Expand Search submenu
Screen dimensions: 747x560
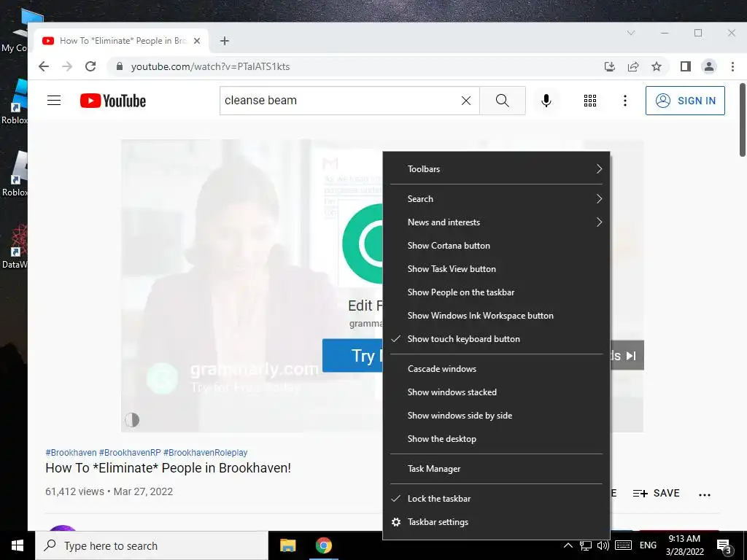(x=496, y=199)
